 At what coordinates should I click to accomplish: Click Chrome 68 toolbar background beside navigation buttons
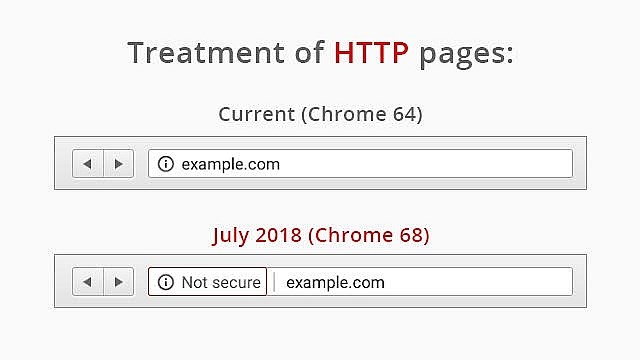pyautogui.click(x=141, y=282)
